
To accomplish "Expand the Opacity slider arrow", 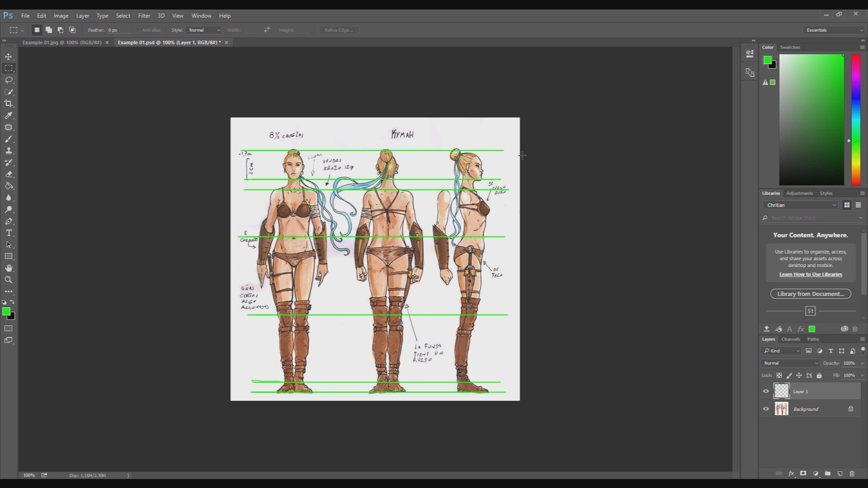I will [x=862, y=363].
